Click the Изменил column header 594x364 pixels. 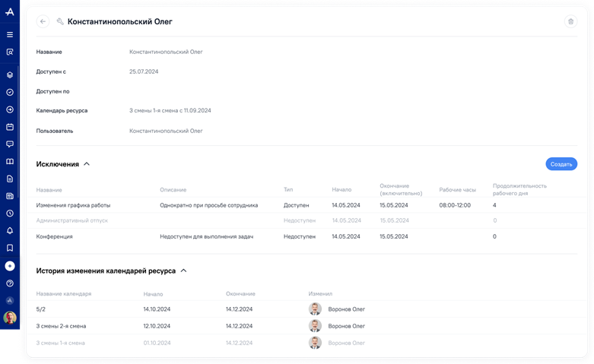pyautogui.click(x=320, y=293)
